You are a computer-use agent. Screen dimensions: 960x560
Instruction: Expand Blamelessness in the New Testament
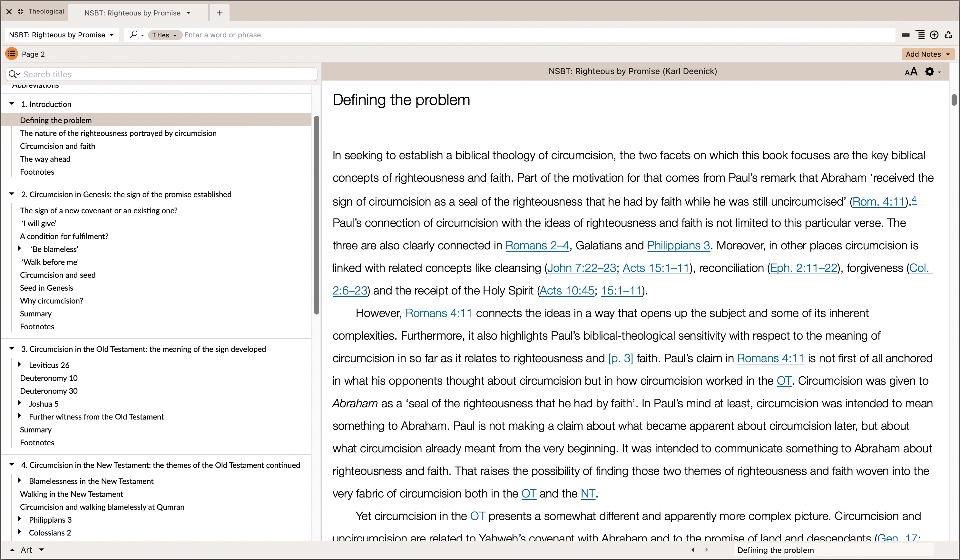point(20,480)
